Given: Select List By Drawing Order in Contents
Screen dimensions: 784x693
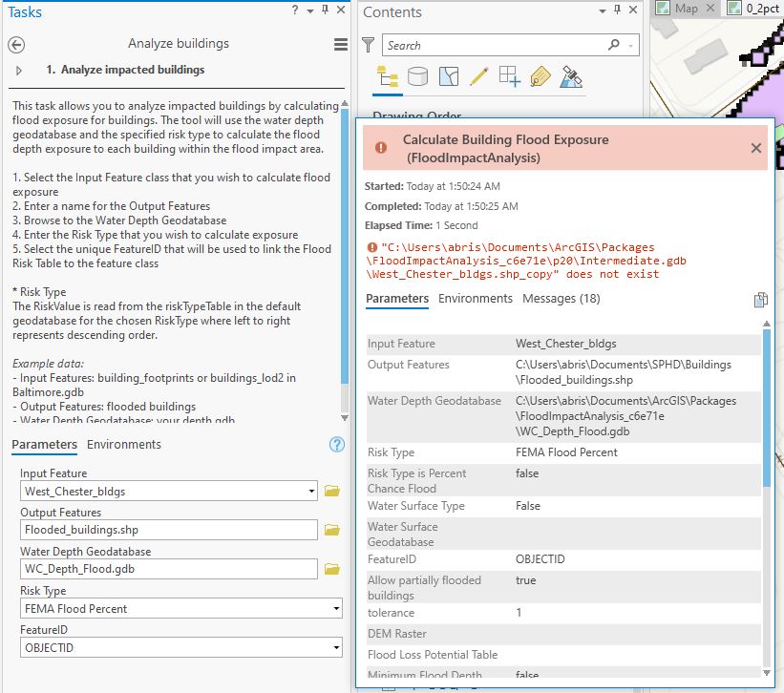Looking at the screenshot, I should [x=385, y=78].
